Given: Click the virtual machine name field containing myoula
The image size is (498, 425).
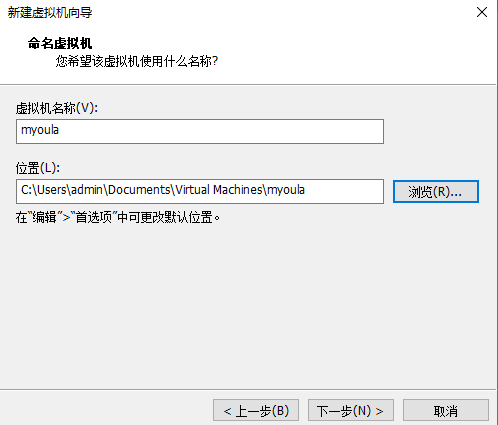Looking at the screenshot, I should (x=200, y=131).
